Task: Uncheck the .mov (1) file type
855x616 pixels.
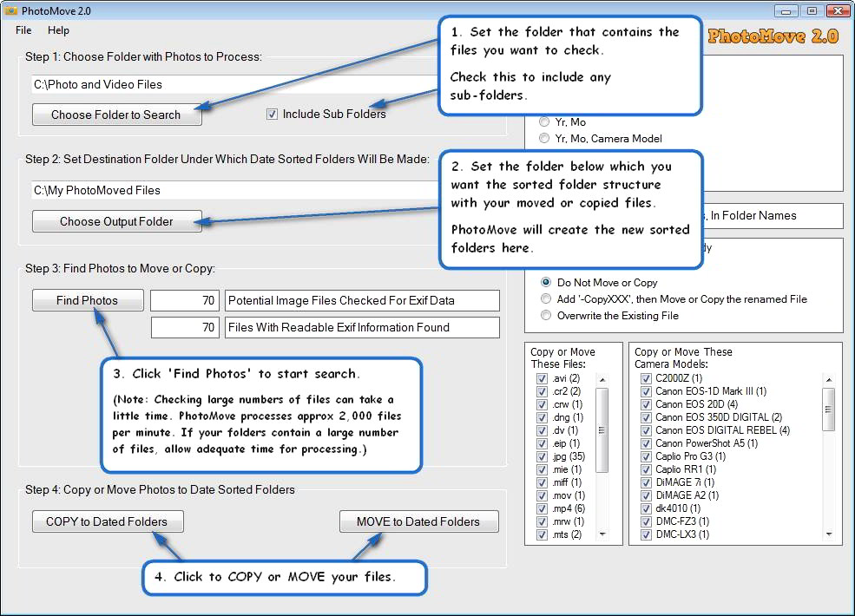Action: (x=542, y=495)
